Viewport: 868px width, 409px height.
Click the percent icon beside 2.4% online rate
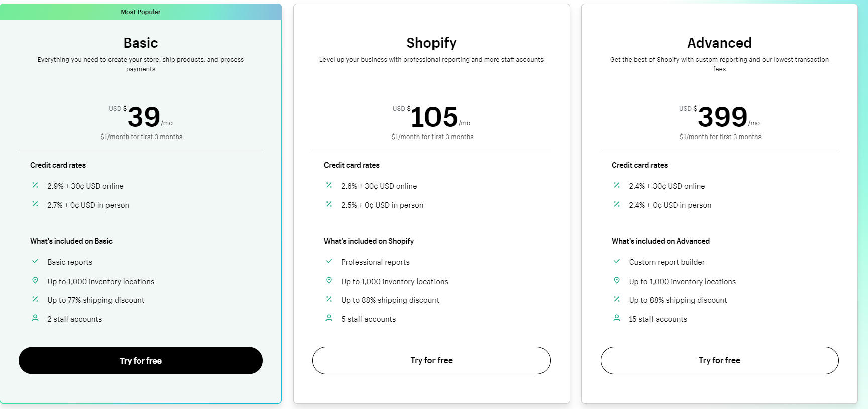click(617, 185)
